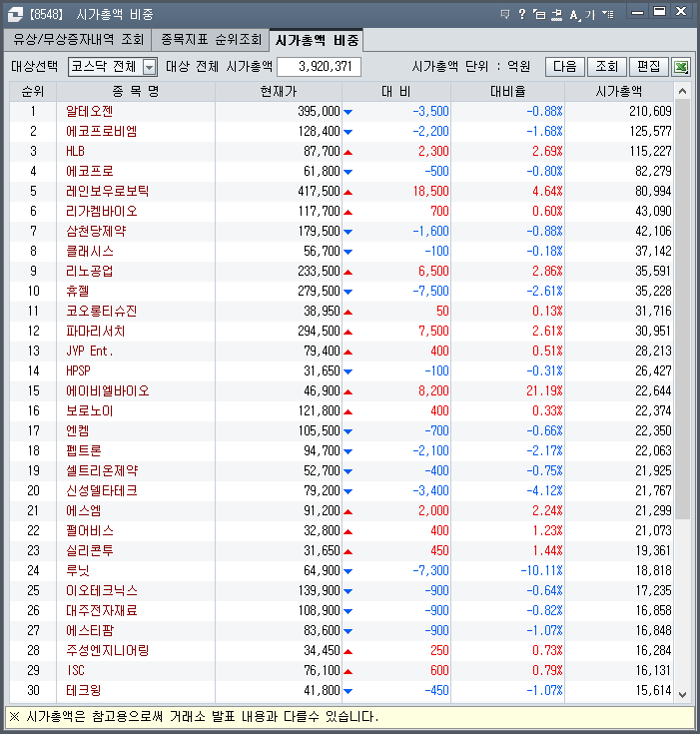Click the scrollbar down arrow
700x734 pixels.
(x=682, y=695)
